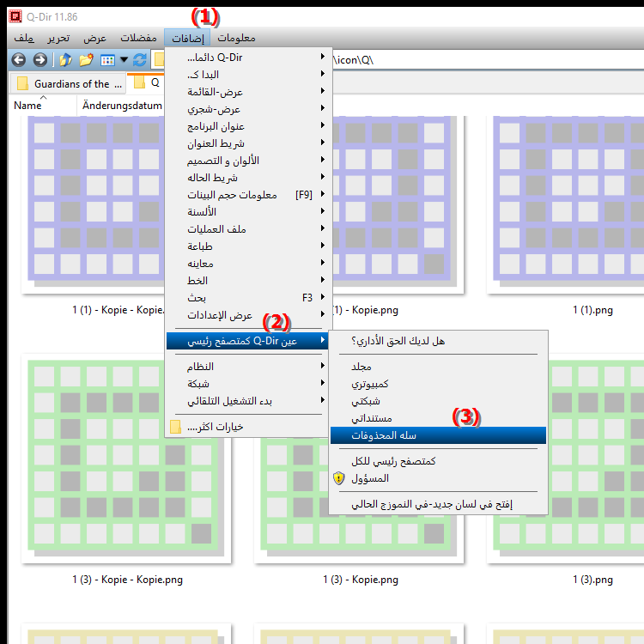Expand the الألوان و التصميم submenu
Screen dimensions: 644x644
coord(248,161)
